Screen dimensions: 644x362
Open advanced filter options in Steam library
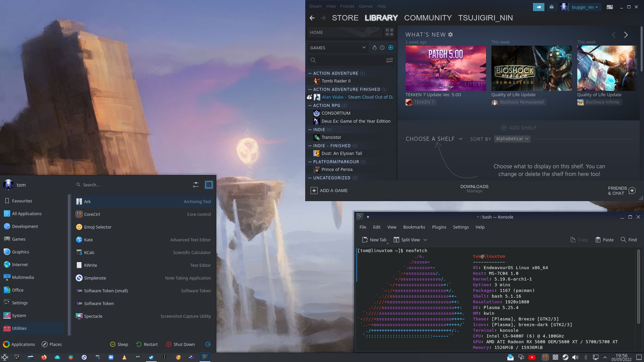[389, 60]
